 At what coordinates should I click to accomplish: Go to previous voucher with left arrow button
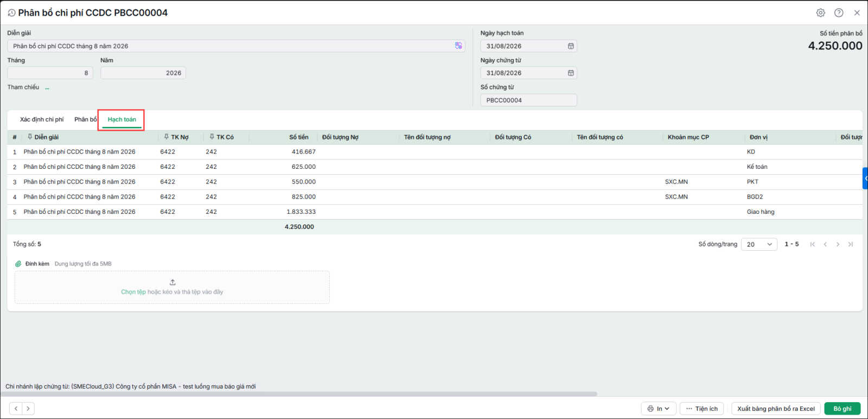pos(16,408)
